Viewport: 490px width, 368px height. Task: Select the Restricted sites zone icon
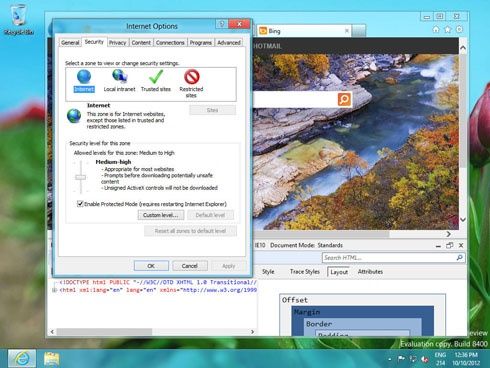[192, 77]
